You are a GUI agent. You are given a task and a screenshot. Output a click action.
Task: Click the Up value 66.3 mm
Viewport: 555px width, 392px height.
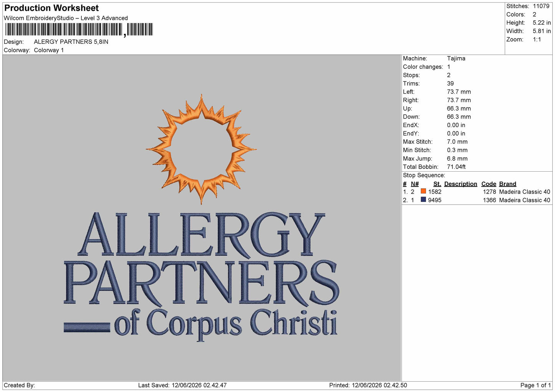pos(459,109)
